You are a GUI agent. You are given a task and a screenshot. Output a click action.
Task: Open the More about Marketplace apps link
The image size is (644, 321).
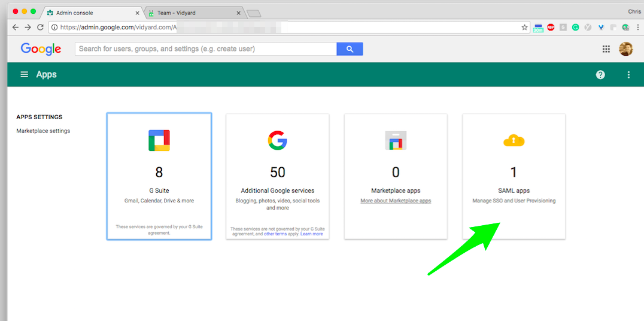click(x=396, y=201)
